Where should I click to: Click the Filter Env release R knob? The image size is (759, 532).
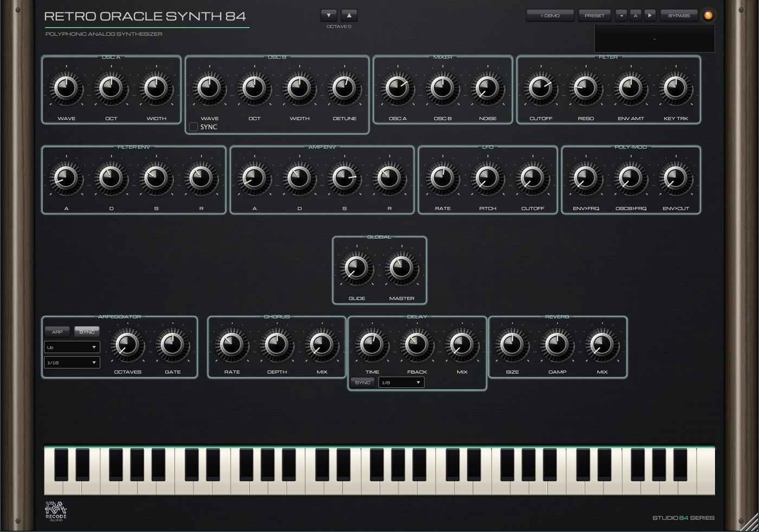click(201, 178)
